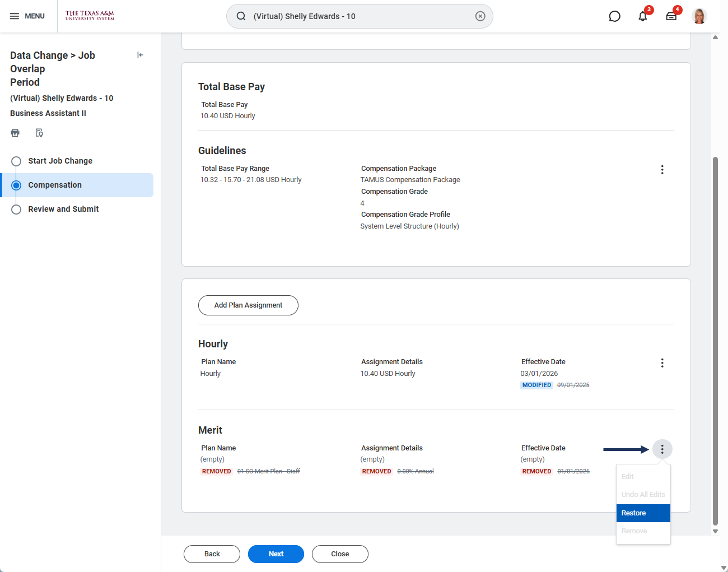
Task: Click the document preview icon beside print
Action: click(x=39, y=133)
